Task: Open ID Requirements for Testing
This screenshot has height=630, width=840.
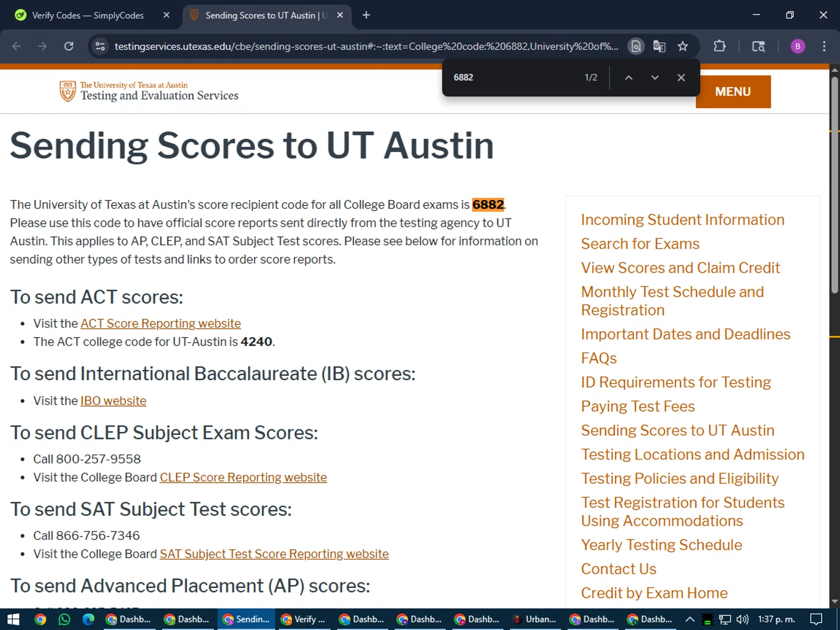Action: [676, 382]
